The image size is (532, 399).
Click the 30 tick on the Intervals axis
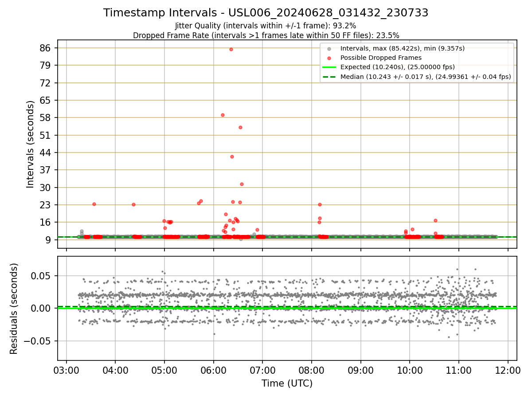46,188
